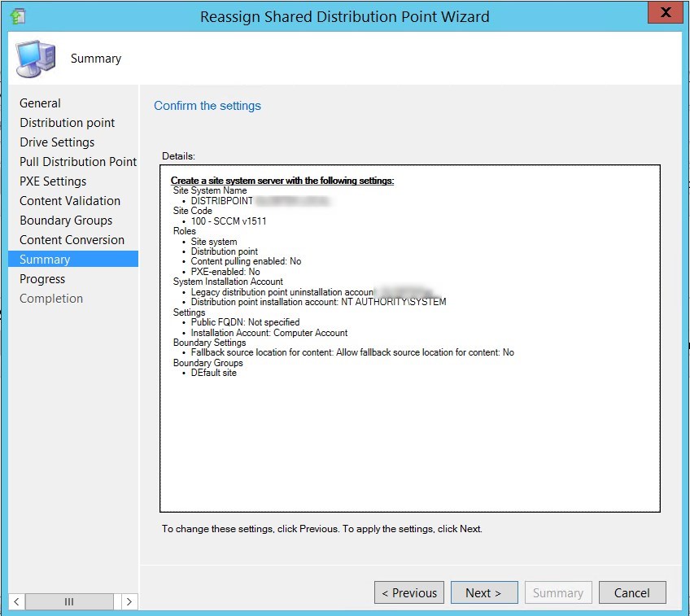Select the General step in the sidebar
The height and width of the screenshot is (616, 690).
pyautogui.click(x=41, y=103)
